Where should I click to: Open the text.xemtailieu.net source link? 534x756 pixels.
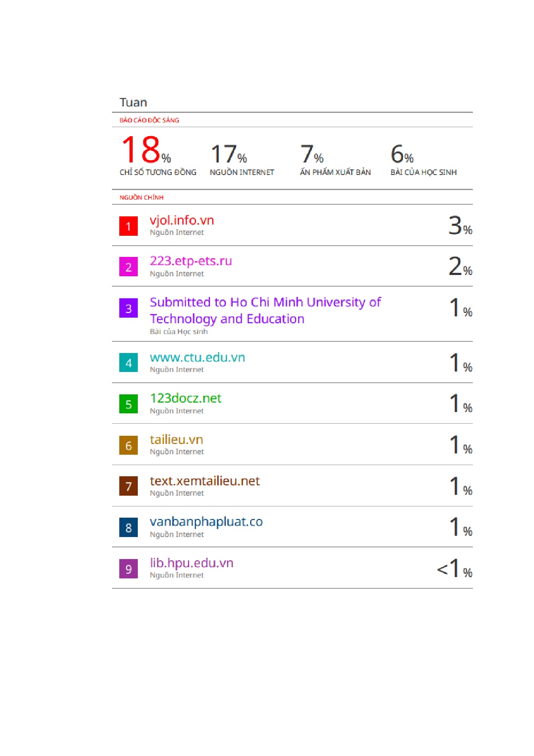tap(205, 481)
